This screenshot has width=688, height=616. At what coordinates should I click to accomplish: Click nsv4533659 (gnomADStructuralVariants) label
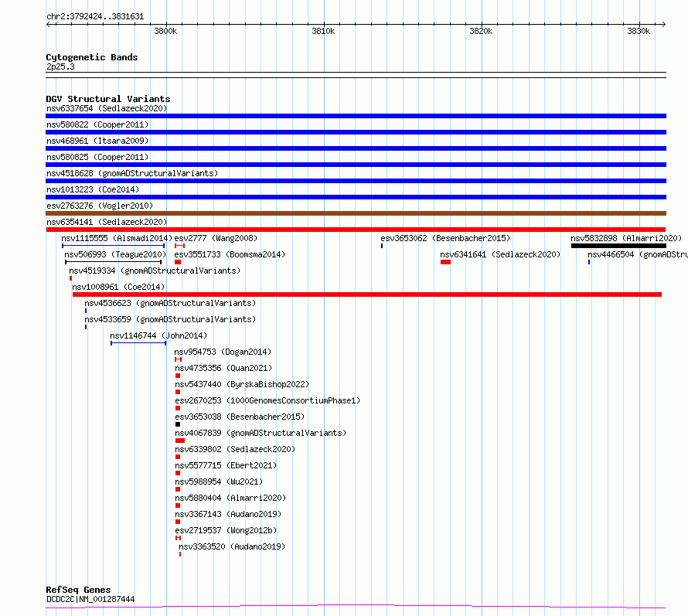coord(170,319)
